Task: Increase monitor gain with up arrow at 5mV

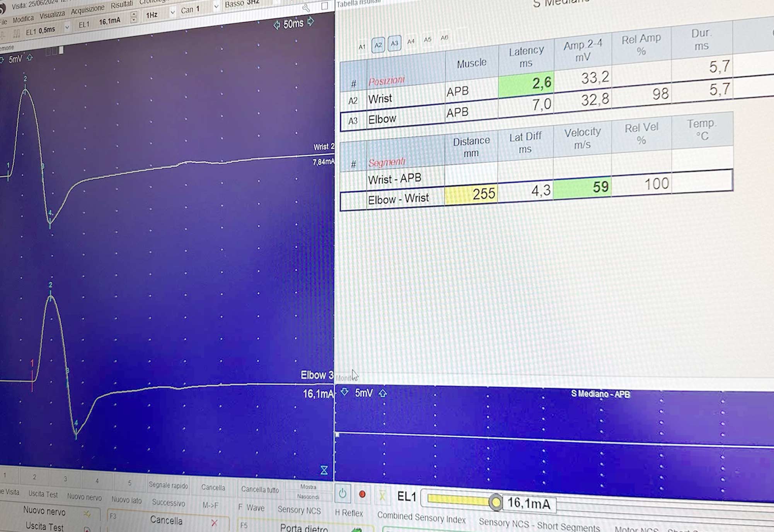Action: [383, 394]
